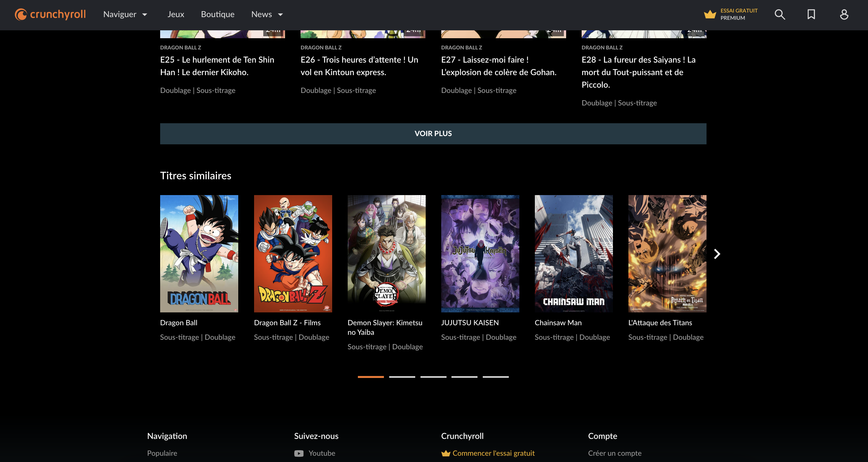
Task: Select Doublage under episode E25
Action: pyautogui.click(x=175, y=90)
